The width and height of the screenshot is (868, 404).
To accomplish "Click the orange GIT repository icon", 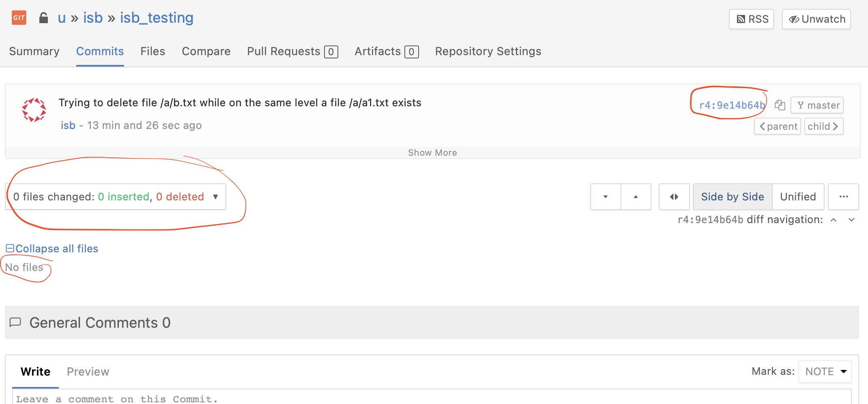I will click(x=19, y=18).
